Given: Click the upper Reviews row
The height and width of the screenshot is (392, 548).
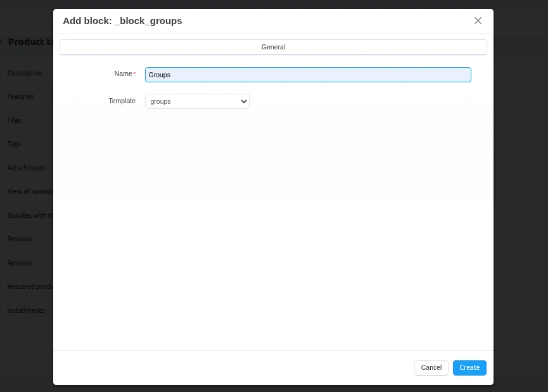Looking at the screenshot, I should (20, 239).
